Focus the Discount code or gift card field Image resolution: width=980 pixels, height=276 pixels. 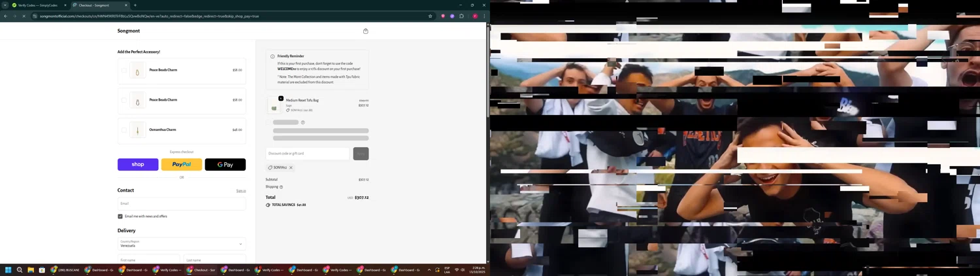(308, 154)
